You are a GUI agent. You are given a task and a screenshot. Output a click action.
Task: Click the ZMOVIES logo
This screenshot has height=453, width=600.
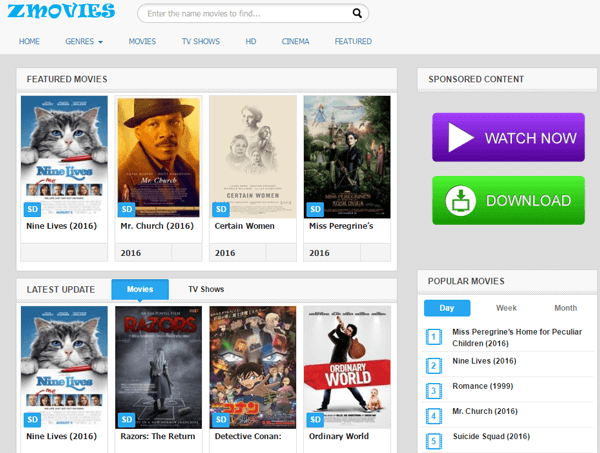[61, 10]
